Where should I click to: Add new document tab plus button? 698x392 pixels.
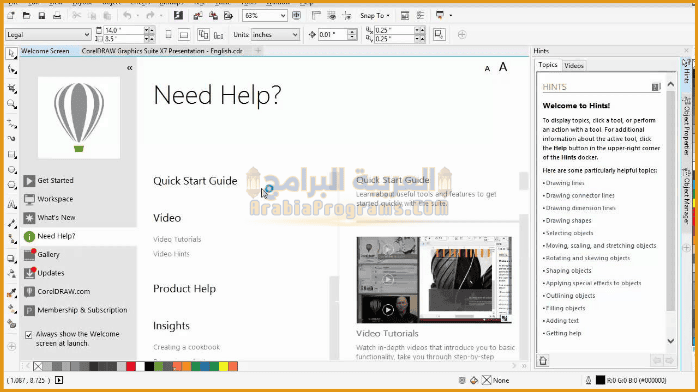pyautogui.click(x=258, y=51)
